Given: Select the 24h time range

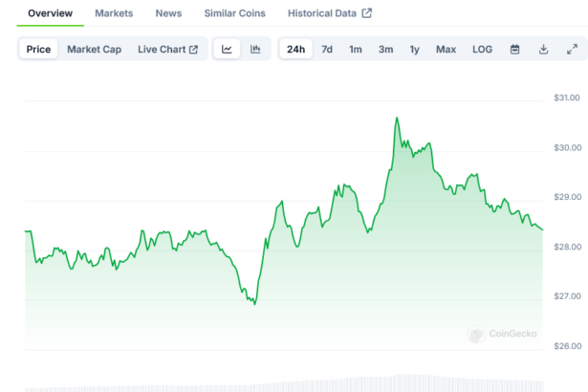Looking at the screenshot, I should coord(296,49).
